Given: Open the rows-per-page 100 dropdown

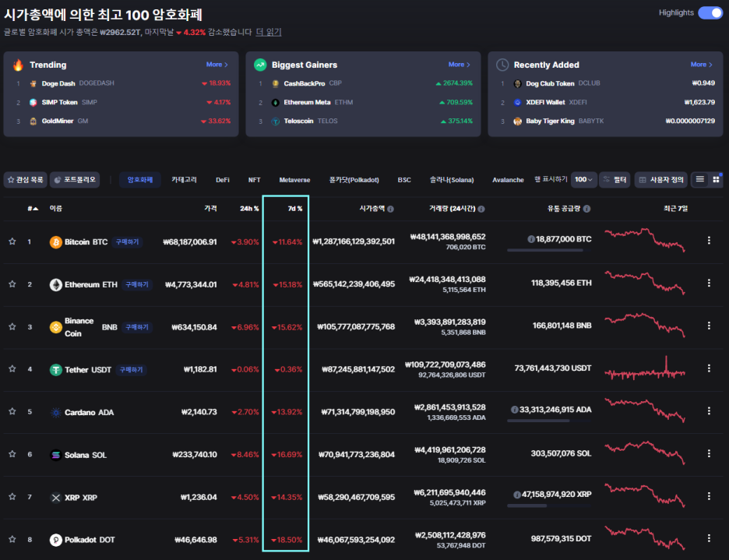Looking at the screenshot, I should coord(583,180).
